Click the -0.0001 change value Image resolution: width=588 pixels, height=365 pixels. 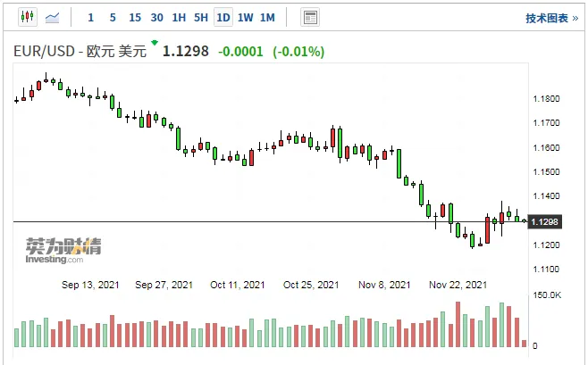[x=240, y=51]
